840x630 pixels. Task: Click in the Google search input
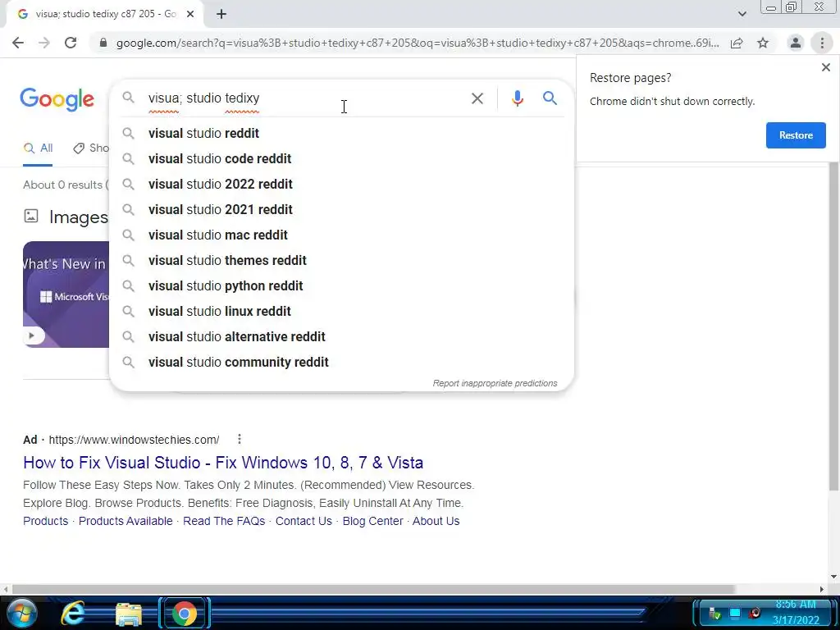[303, 98]
